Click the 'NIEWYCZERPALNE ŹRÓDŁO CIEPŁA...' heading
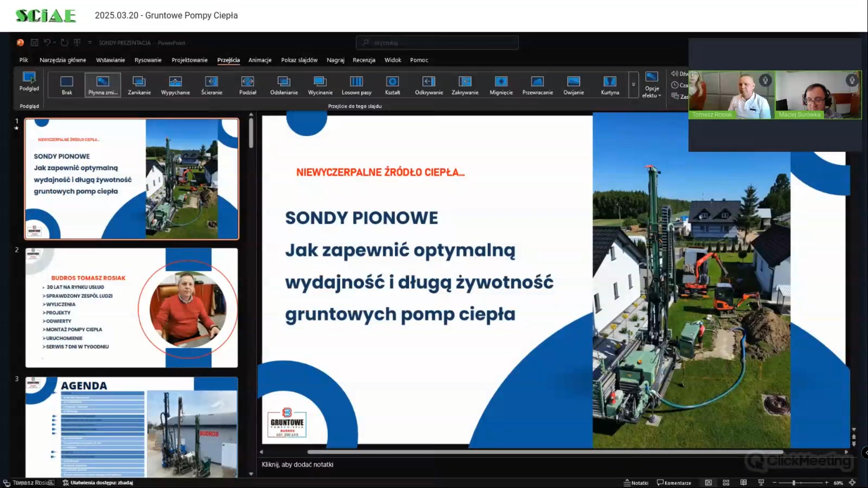This screenshot has height=488, width=868. [380, 172]
